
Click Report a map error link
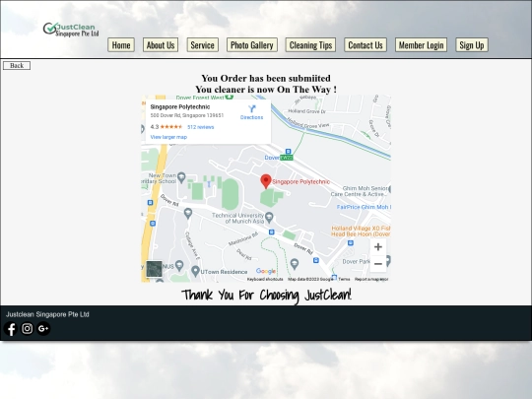click(371, 279)
